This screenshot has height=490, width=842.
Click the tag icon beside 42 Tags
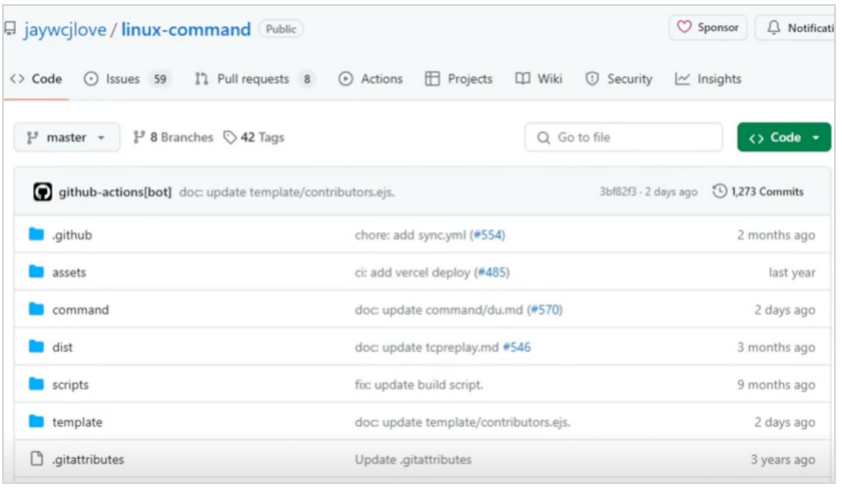[x=230, y=138]
